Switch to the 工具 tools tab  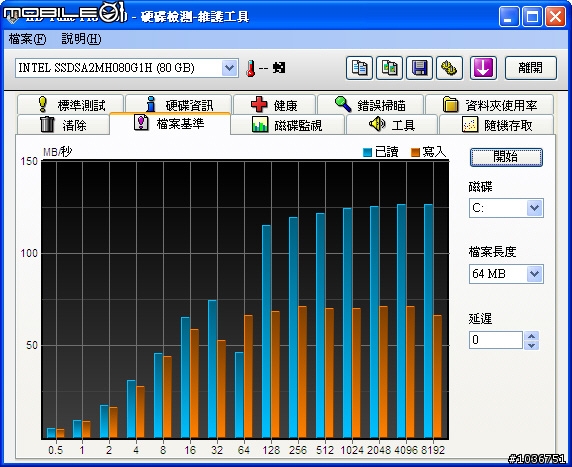point(392,125)
